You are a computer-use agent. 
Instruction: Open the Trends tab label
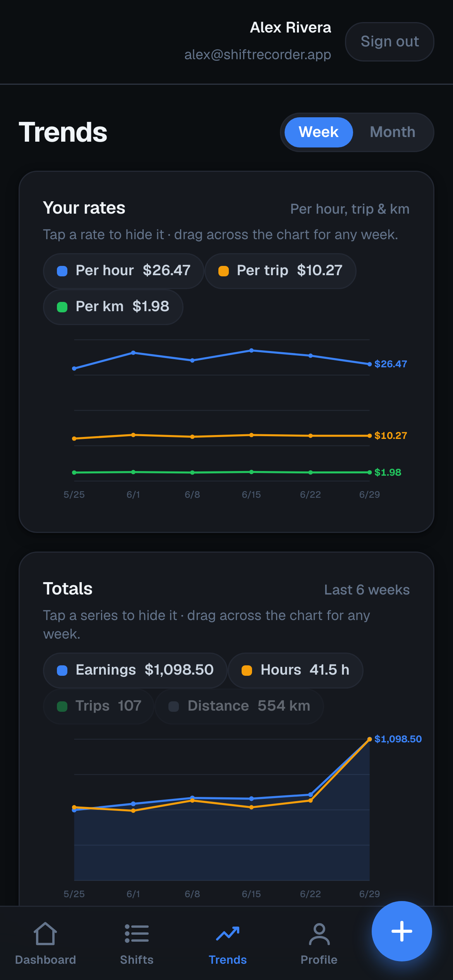tap(228, 959)
